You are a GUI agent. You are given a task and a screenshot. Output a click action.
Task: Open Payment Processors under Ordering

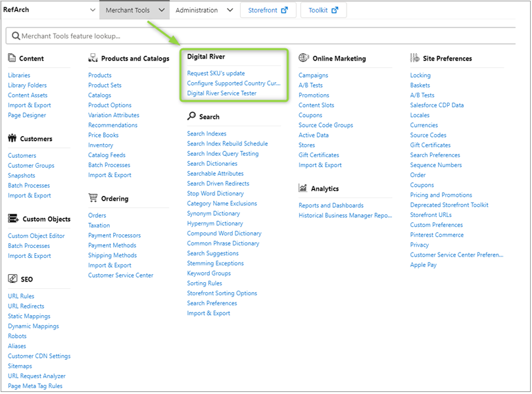pyautogui.click(x=114, y=235)
